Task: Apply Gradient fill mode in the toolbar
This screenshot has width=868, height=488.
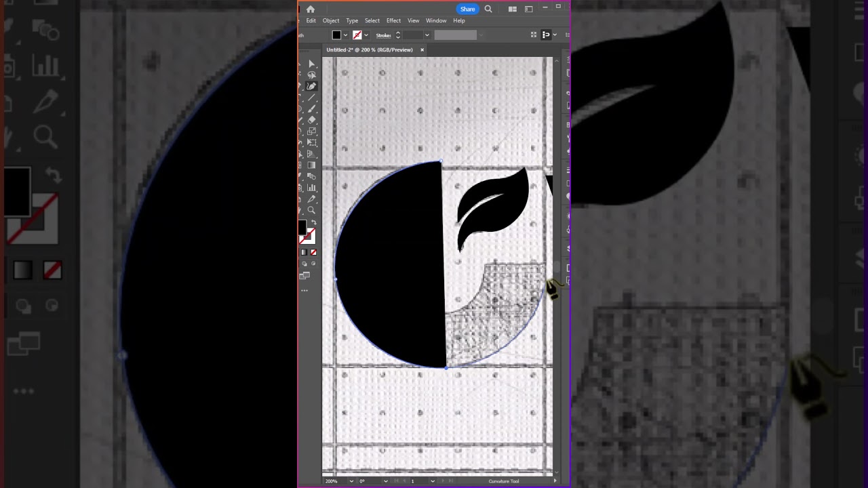Action: 304,252
